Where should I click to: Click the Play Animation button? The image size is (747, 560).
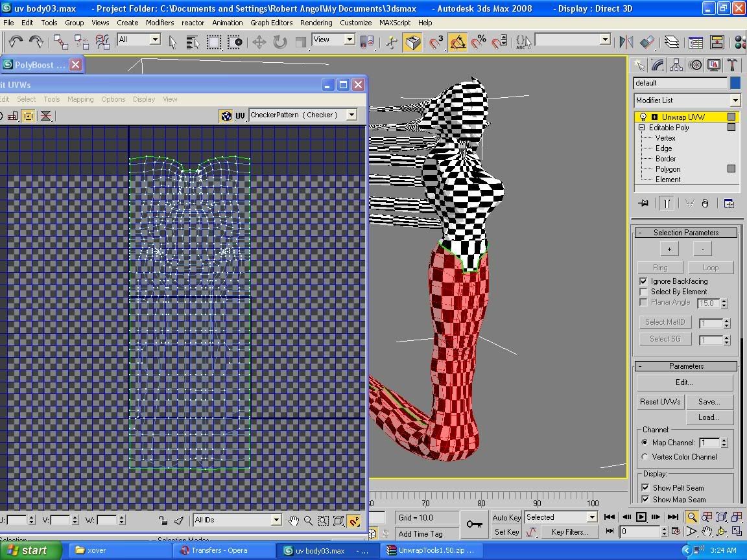[641, 517]
